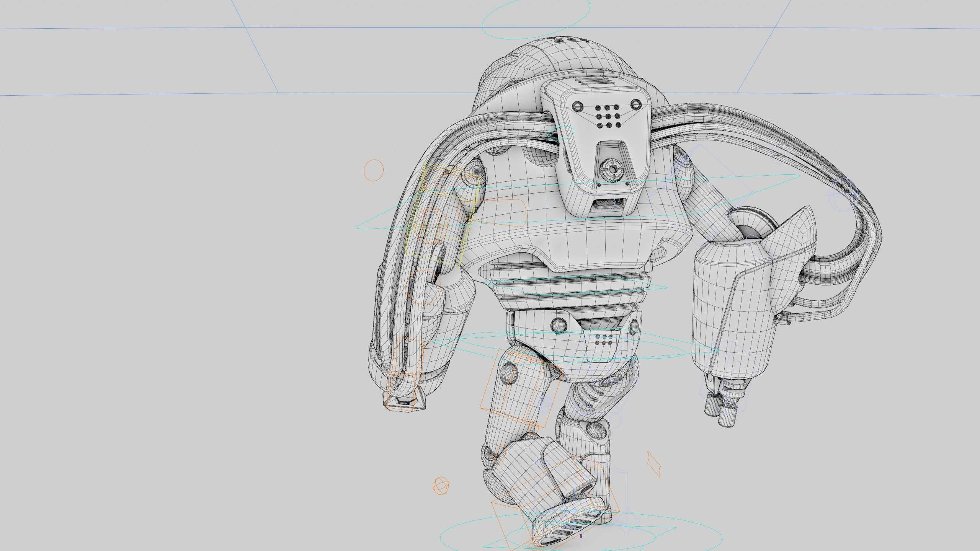Select the small magenta point under the foot

click(581, 536)
